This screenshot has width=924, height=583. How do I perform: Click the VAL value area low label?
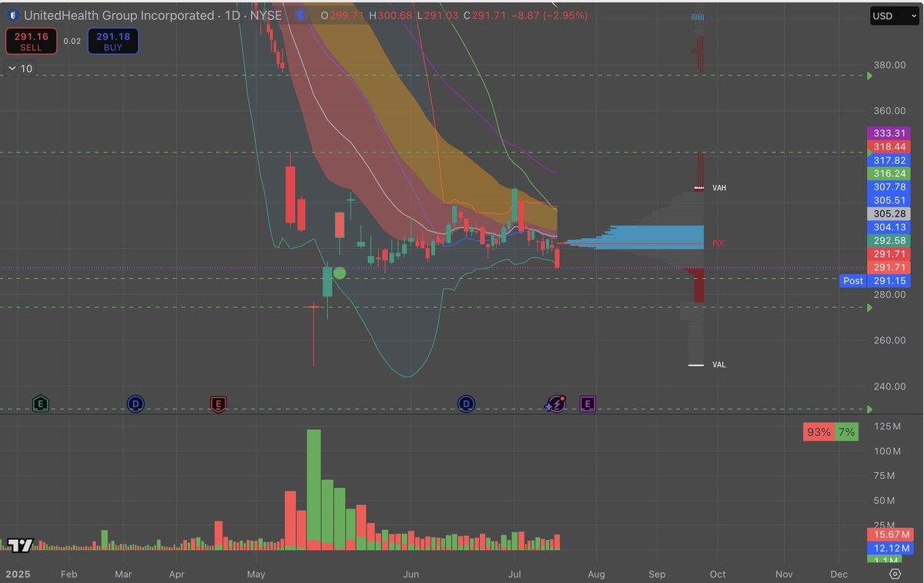[x=719, y=365]
